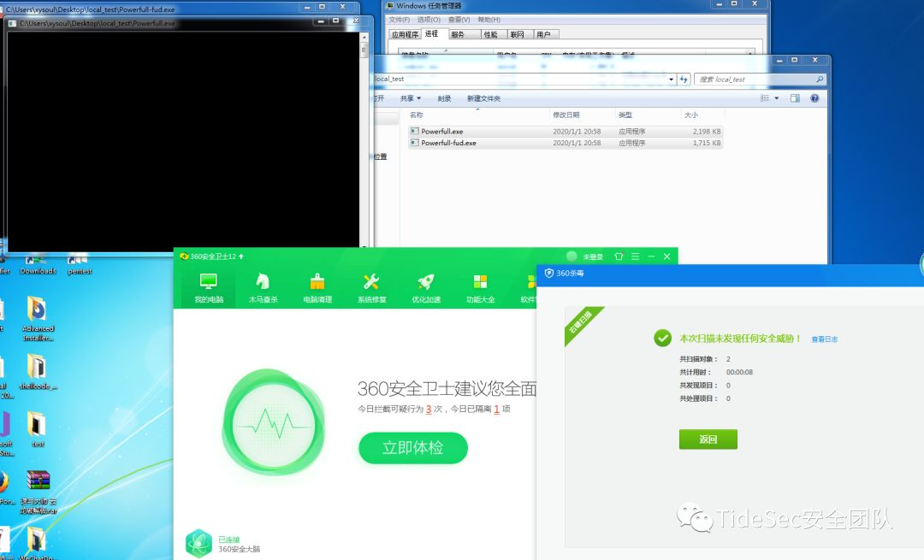The image size is (924, 560).
Task: Open the 查看日志 link
Action: coord(825,339)
